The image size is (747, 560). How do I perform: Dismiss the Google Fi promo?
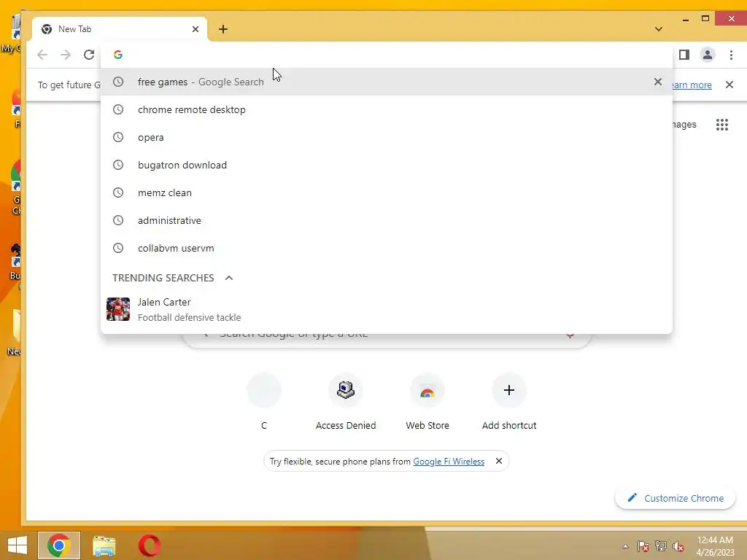pyautogui.click(x=498, y=461)
